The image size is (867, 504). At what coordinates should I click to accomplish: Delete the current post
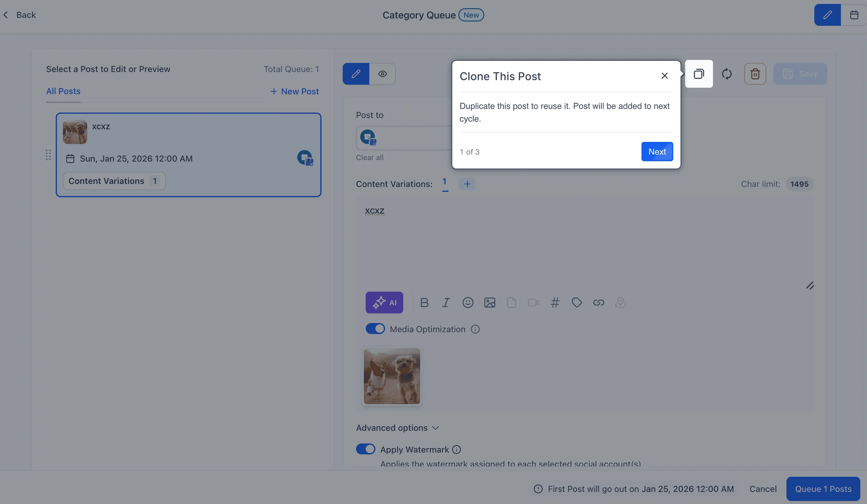coord(755,74)
